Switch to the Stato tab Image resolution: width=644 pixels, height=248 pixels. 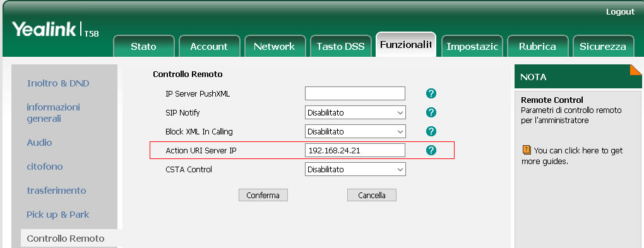[x=143, y=47]
